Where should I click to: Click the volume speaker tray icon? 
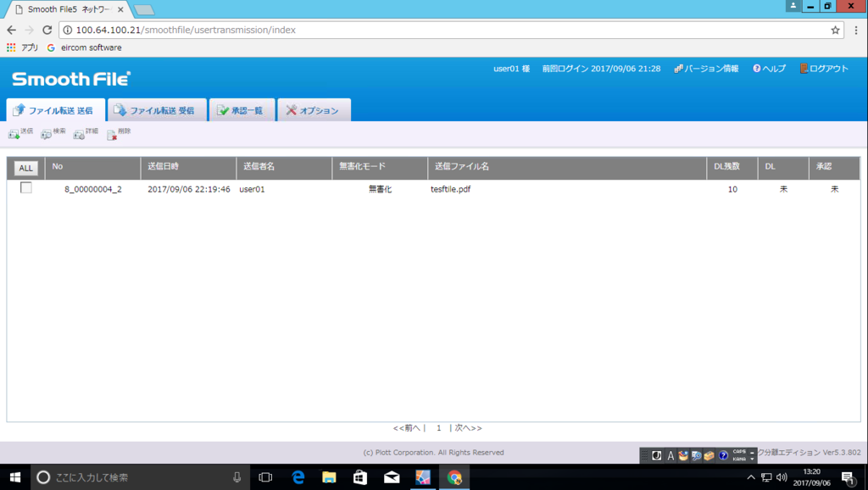coord(782,476)
